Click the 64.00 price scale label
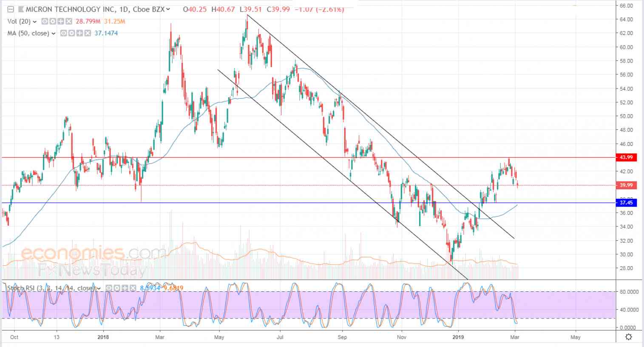 click(627, 20)
